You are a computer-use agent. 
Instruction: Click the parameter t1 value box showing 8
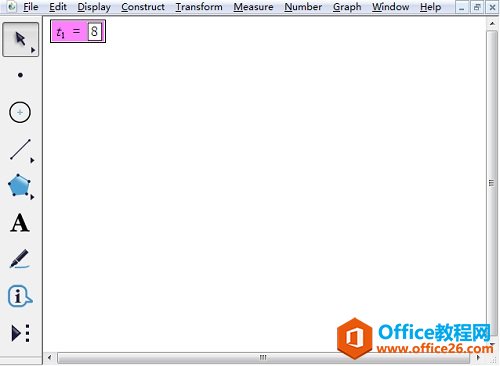coord(94,32)
